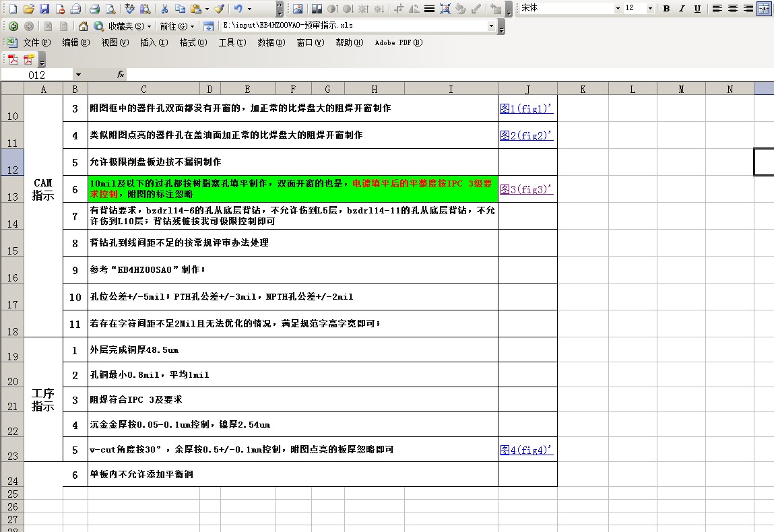Click the Permission document icon
Viewport: 774px width, 532px height.
click(x=60, y=8)
